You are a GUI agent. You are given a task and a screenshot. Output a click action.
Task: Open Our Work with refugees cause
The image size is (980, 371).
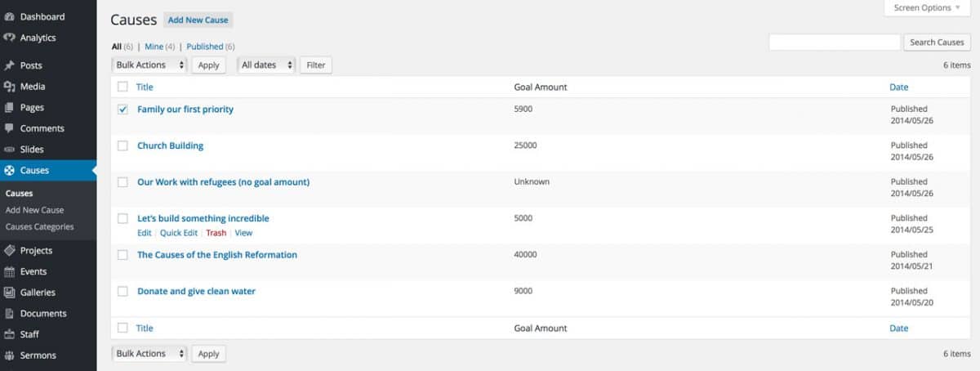coord(223,182)
